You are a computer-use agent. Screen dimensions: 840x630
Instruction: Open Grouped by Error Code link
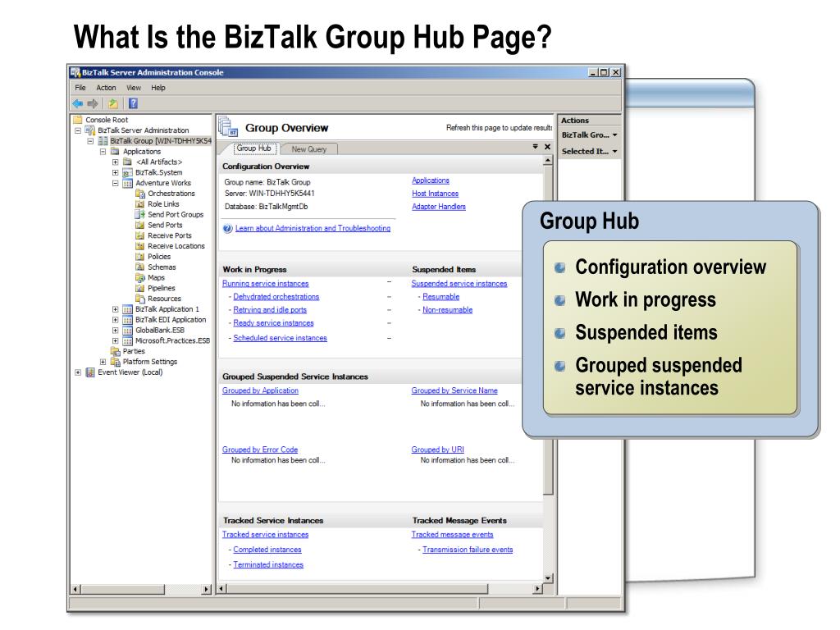pos(260,450)
